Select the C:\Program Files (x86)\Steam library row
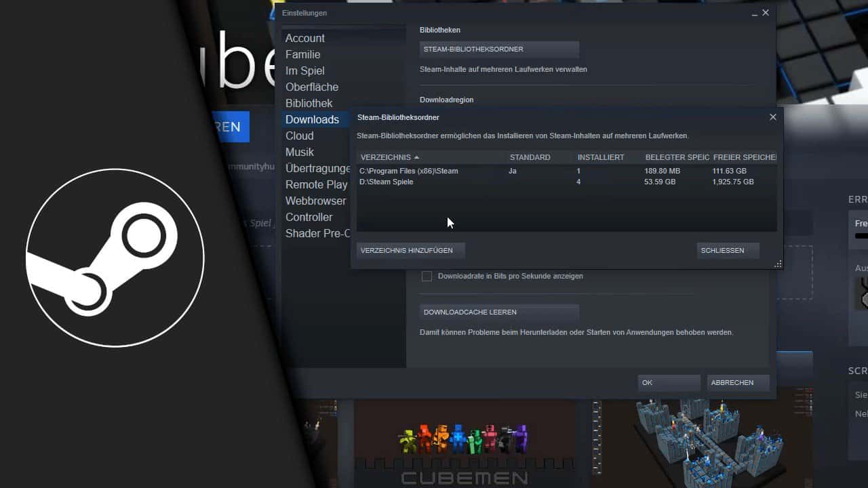The image size is (868, 488). click(567, 171)
